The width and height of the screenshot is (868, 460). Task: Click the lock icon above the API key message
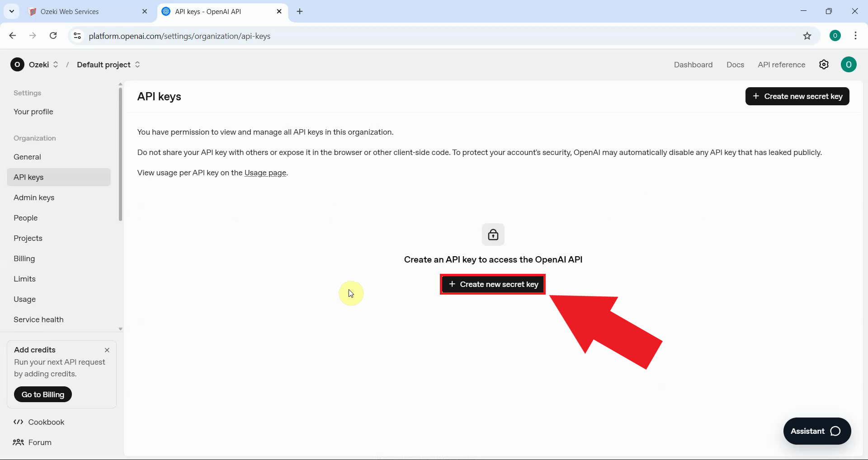[x=493, y=235]
